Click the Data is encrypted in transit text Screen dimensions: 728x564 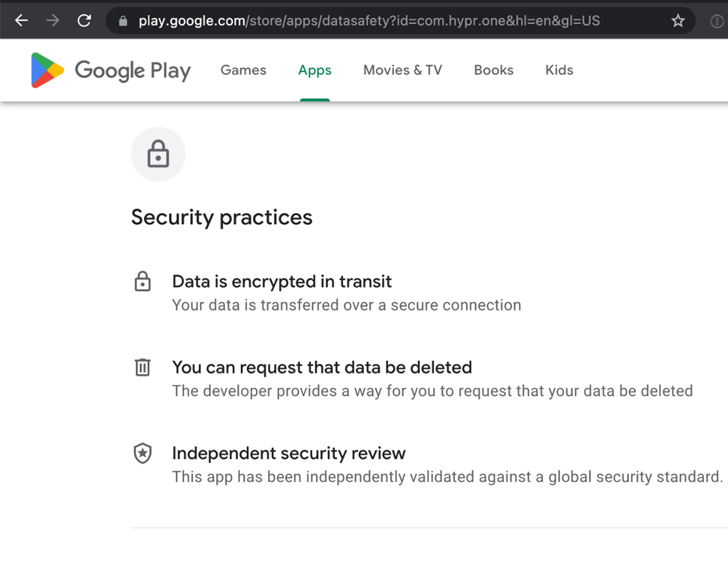(282, 282)
